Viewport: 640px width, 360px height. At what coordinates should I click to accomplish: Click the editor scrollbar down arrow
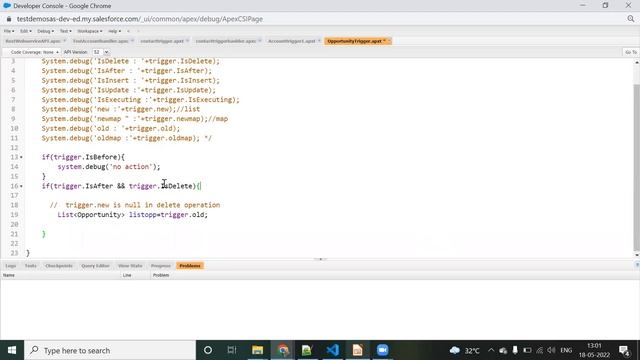pos(637,255)
